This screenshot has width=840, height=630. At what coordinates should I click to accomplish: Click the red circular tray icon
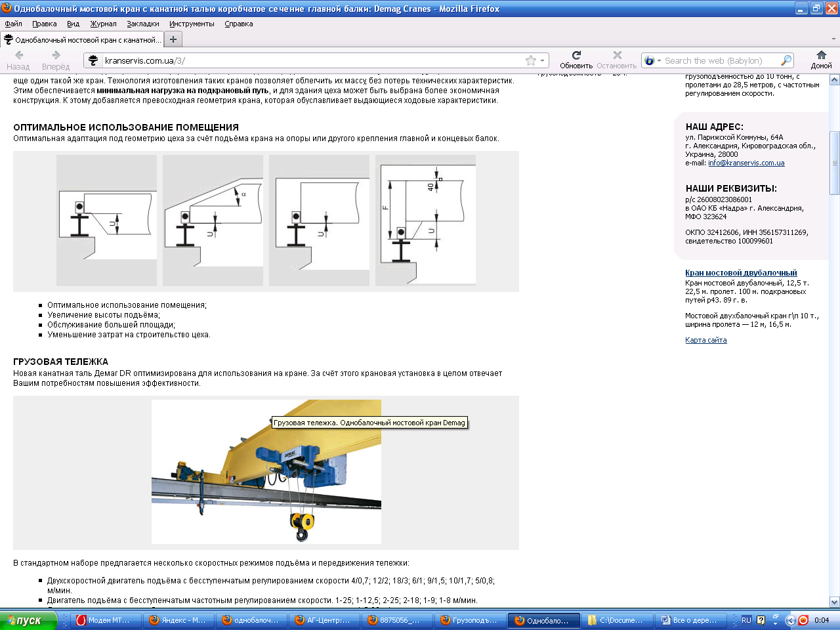(803, 620)
